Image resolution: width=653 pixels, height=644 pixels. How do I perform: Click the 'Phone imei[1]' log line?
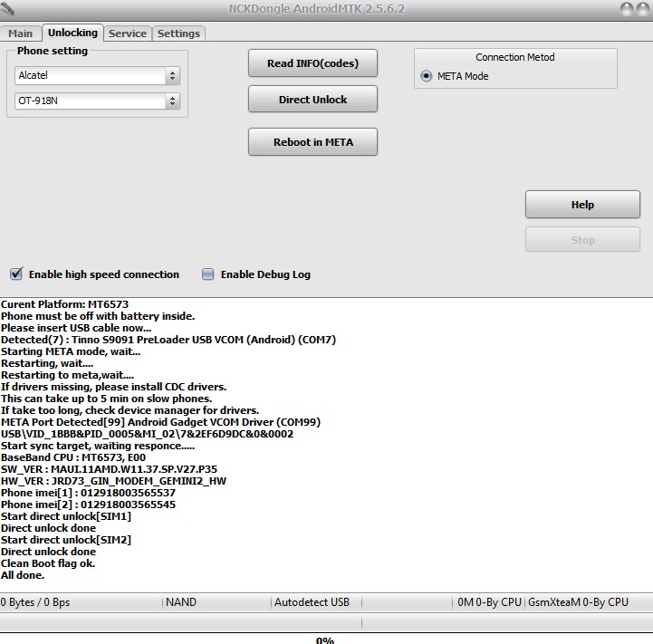coord(88,493)
